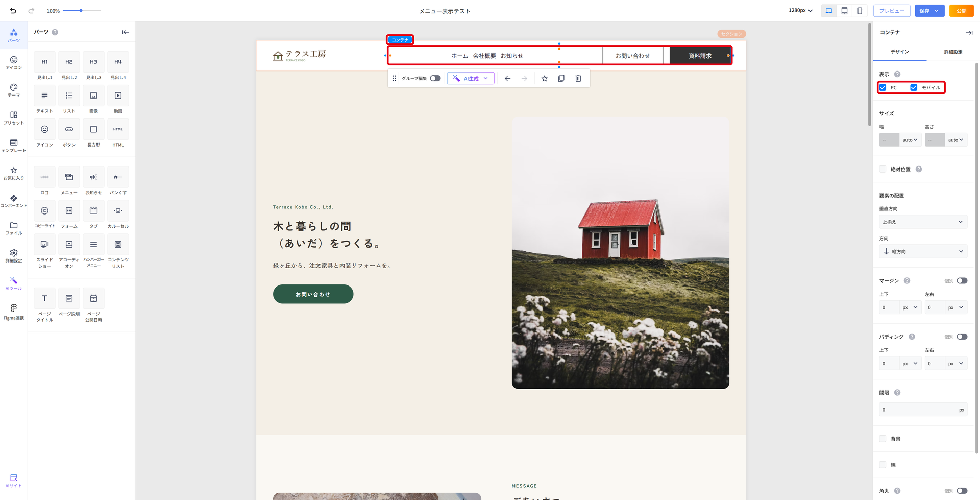The width and height of the screenshot is (980, 500).
Task: Click the 間隔 px input field
Action: 923,410
